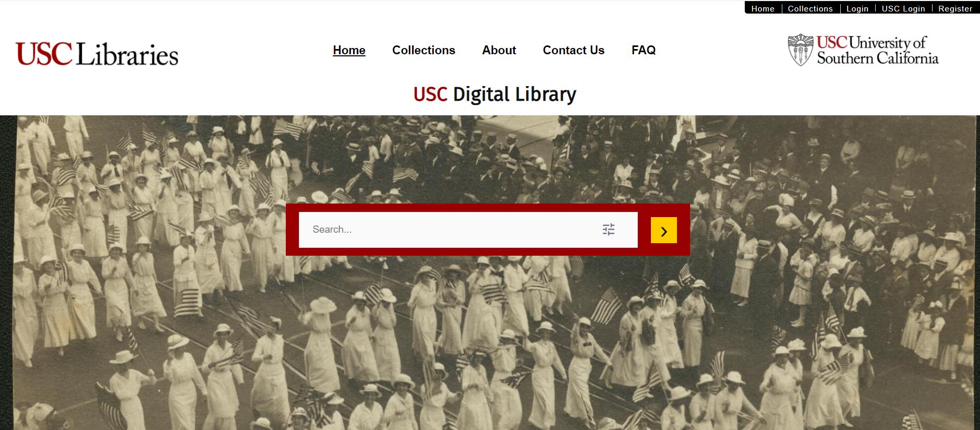Image resolution: width=980 pixels, height=430 pixels.
Task: Open Collections in main navigation
Action: point(424,50)
